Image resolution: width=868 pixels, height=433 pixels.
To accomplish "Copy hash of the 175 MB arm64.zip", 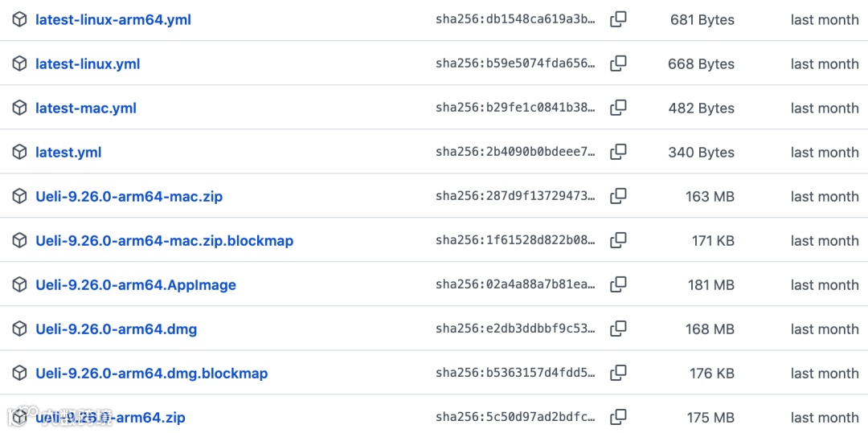I will [618, 418].
